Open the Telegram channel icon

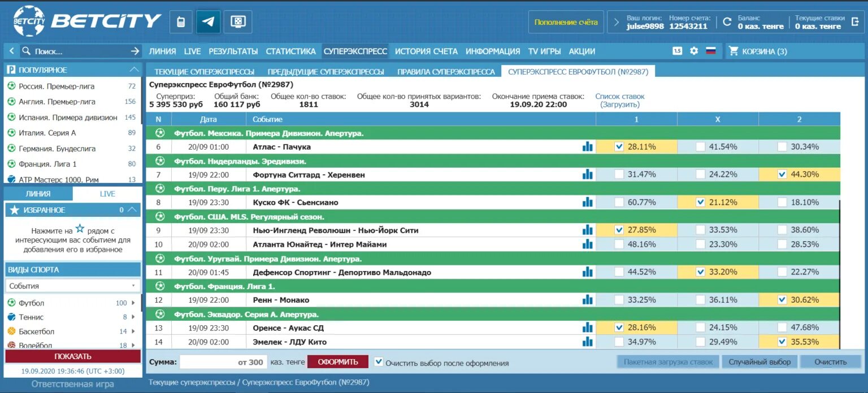pos(209,22)
